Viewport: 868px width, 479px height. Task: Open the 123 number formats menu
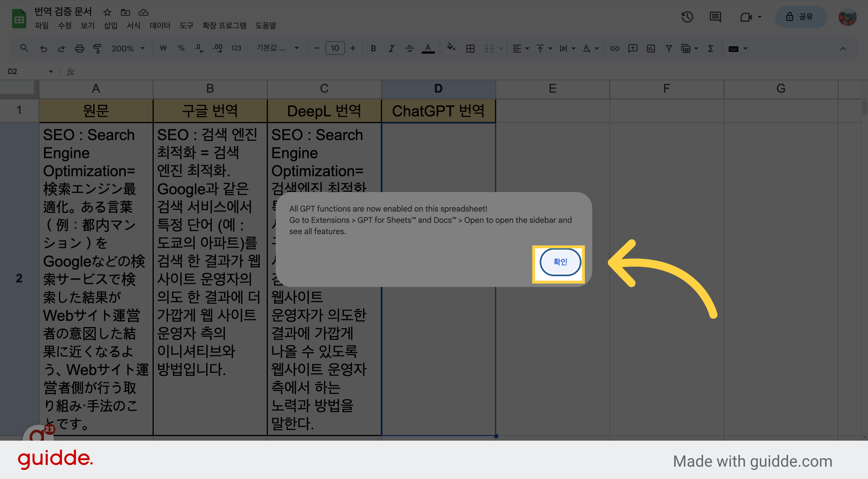coord(236,49)
